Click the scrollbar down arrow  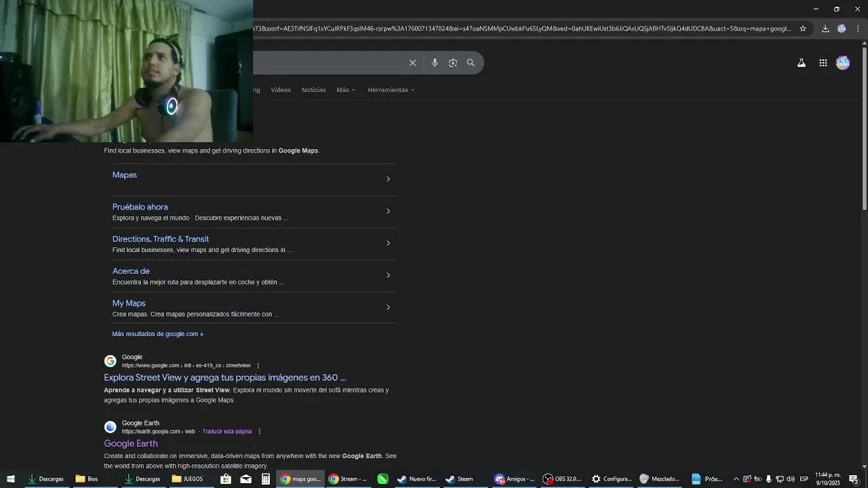pos(865,466)
